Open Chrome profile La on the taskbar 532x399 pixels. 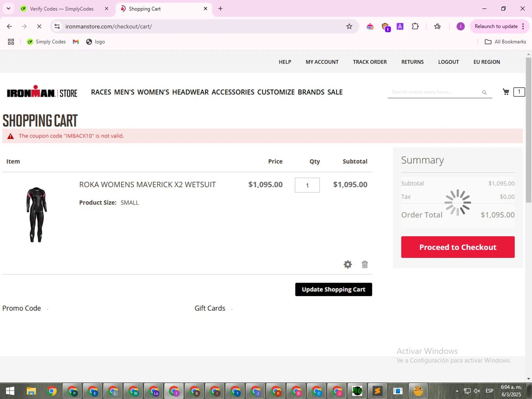(x=154, y=391)
